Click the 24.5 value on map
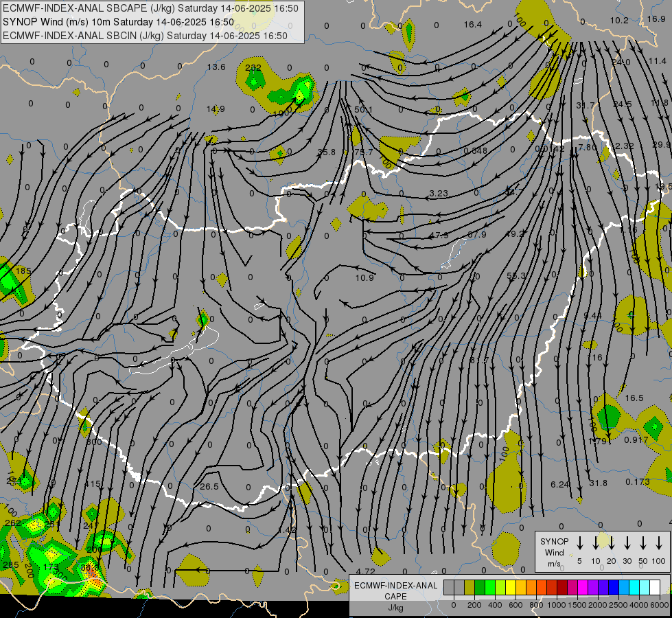 click(x=623, y=104)
